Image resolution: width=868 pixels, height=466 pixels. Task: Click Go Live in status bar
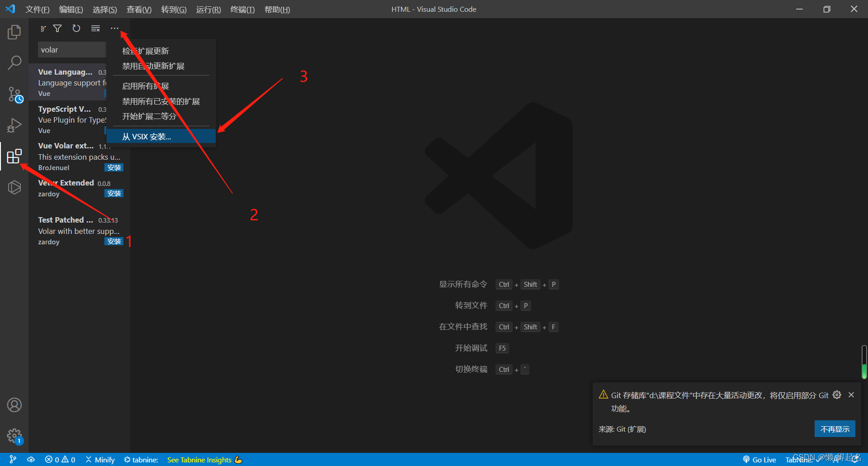pos(759,460)
